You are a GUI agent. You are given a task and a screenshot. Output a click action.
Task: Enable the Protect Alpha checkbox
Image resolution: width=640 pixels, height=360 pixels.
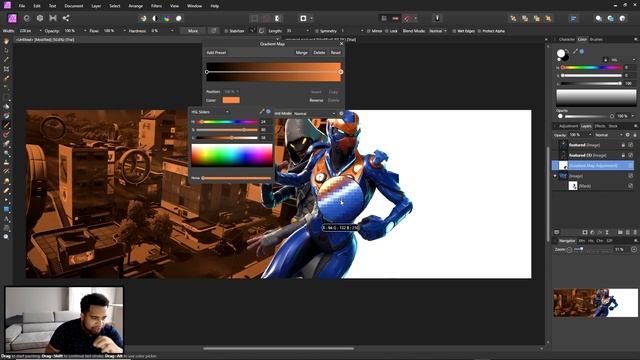tap(479, 31)
